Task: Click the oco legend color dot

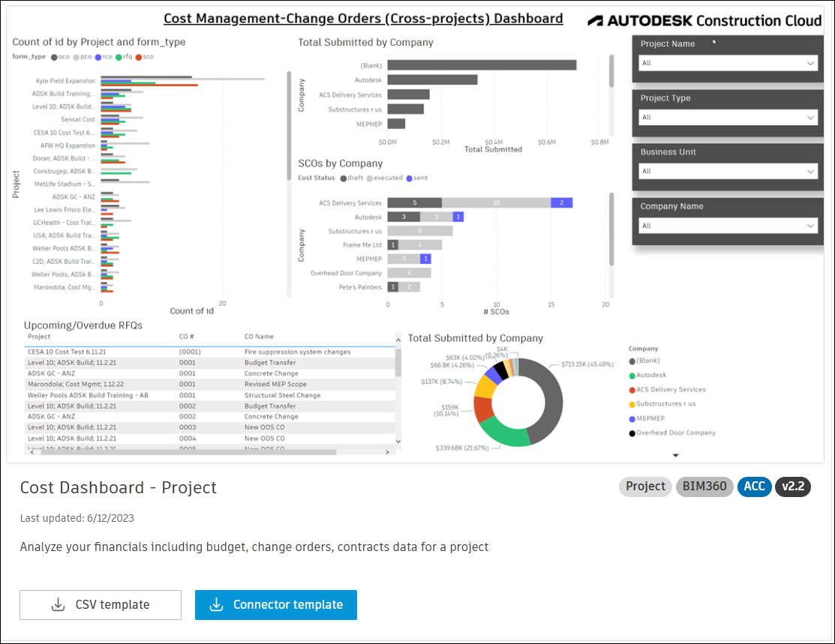Action: point(54,57)
